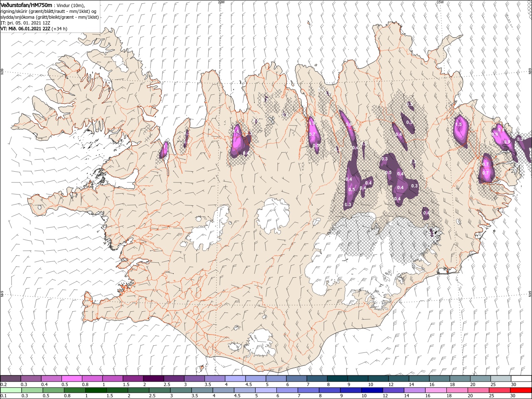This screenshot has height=399, width=532.
Task: Pick the palest green swatch starting the lower legend
Action: click(11, 390)
